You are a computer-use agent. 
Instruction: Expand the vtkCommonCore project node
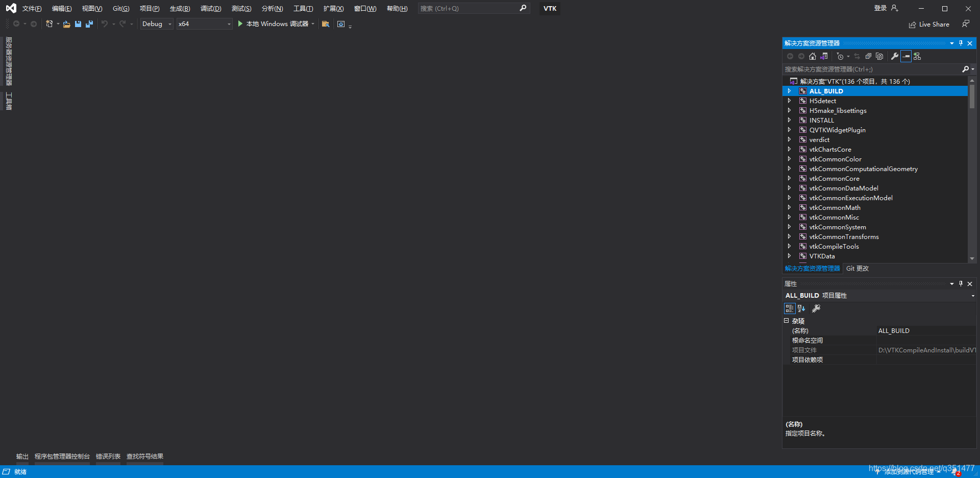click(x=789, y=178)
